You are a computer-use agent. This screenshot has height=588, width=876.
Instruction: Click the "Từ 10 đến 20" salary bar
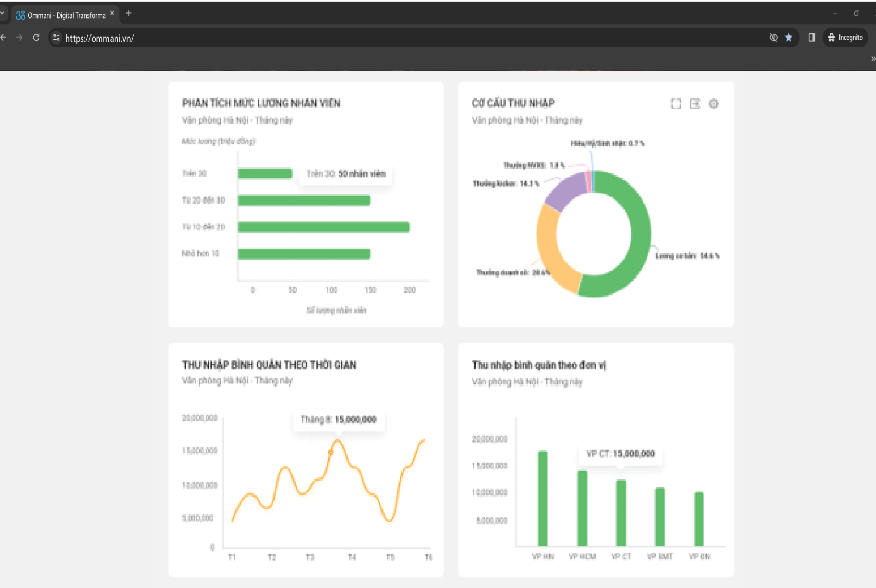pyautogui.click(x=323, y=227)
